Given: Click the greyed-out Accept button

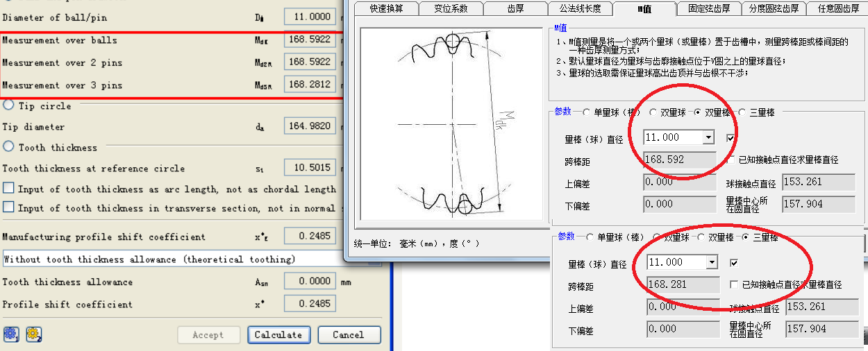Looking at the screenshot, I should (208, 334).
